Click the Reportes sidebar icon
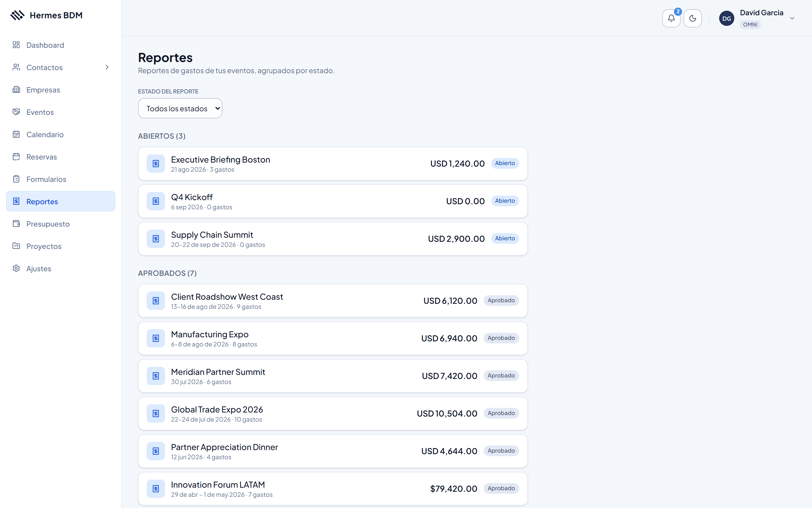This screenshot has width=812, height=508. pos(16,201)
